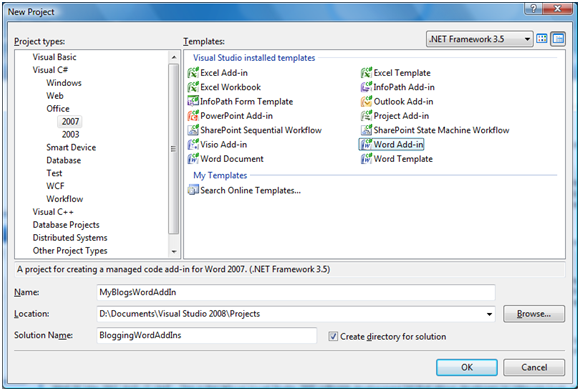The image size is (580, 391).
Task: Select Windows under Visual C#
Action: (x=64, y=83)
